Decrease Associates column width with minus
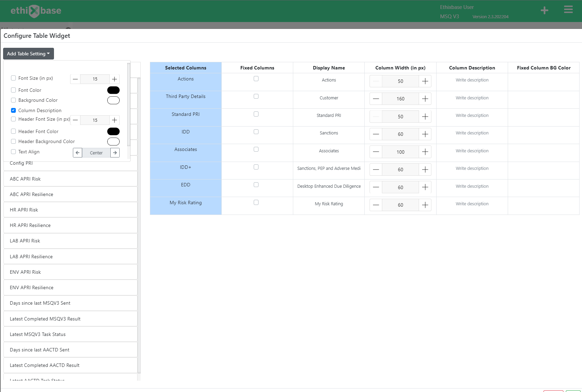582x392 pixels. [376, 152]
